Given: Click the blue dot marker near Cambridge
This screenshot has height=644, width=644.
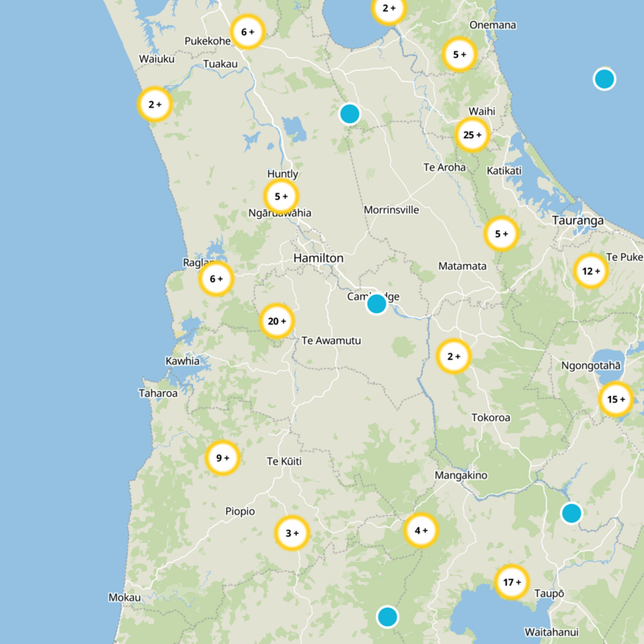Looking at the screenshot, I should point(375,303).
